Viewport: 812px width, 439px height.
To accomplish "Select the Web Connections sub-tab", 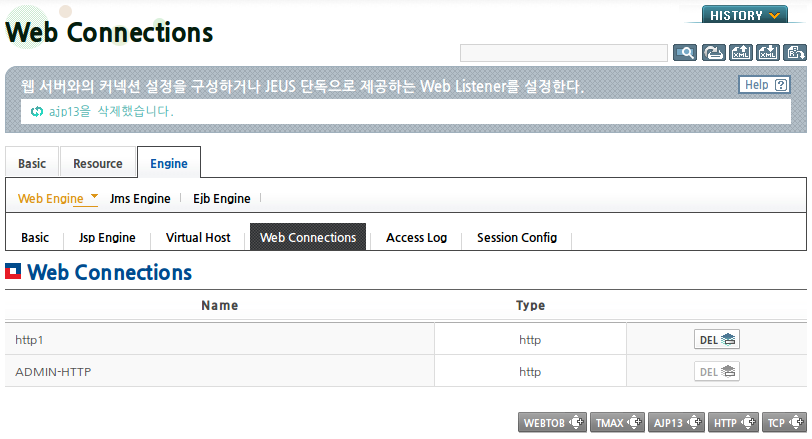I will click(x=308, y=237).
